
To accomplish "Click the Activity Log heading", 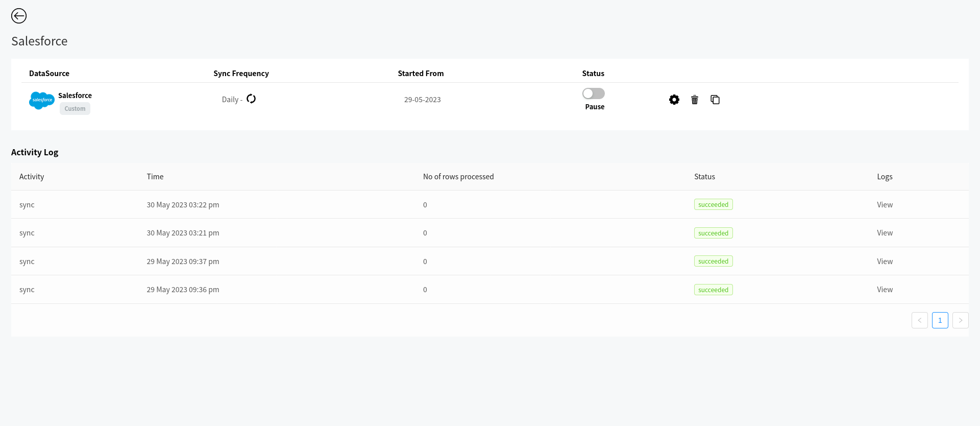I will pos(35,152).
